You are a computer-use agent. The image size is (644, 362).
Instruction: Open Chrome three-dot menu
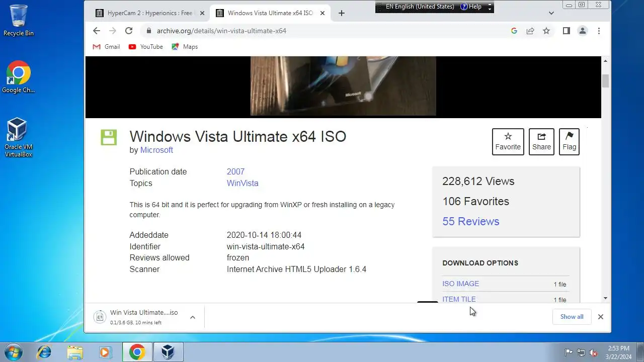tap(599, 31)
